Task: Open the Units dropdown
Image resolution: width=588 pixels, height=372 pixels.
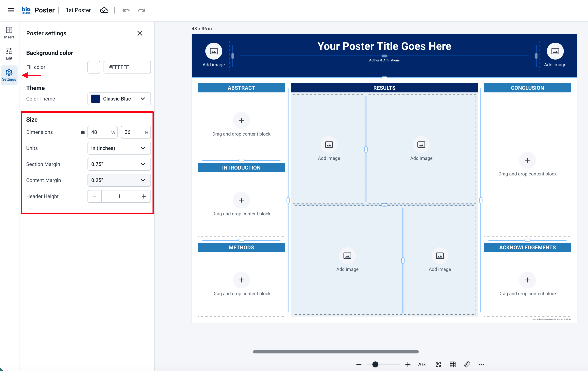Action: (x=119, y=148)
